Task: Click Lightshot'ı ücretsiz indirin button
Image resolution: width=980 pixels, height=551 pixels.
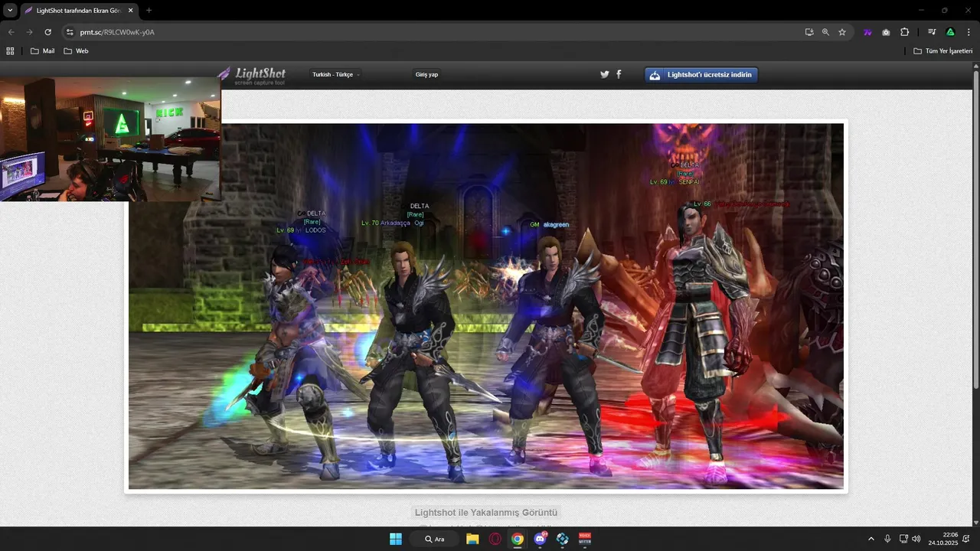Action: pos(701,75)
